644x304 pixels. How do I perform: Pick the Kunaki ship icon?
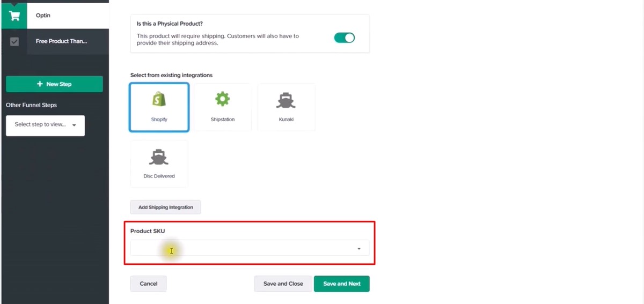tap(286, 100)
